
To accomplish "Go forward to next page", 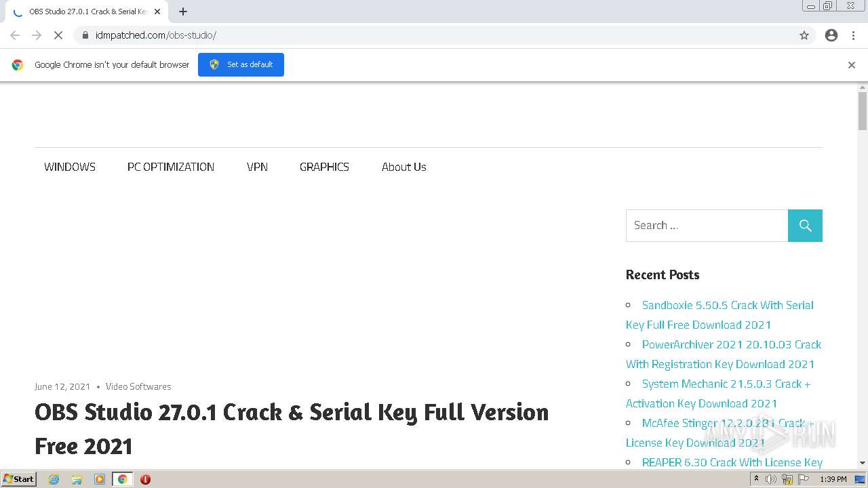I will 37,35.
